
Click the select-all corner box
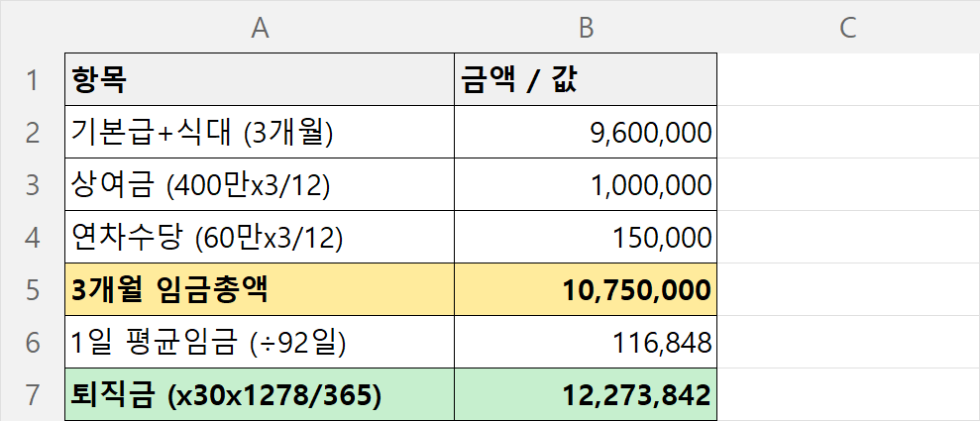[33, 27]
